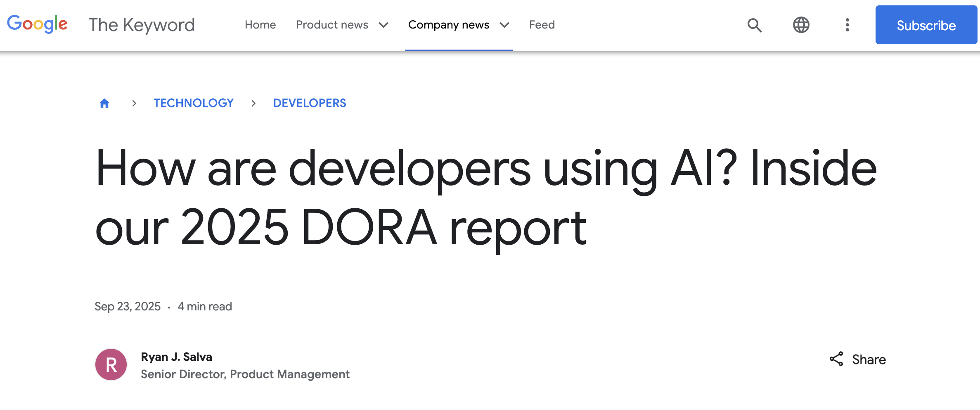Viewport: 980px width, 410px height.
Task: Click Senior Director, Product Management text
Action: tap(245, 374)
